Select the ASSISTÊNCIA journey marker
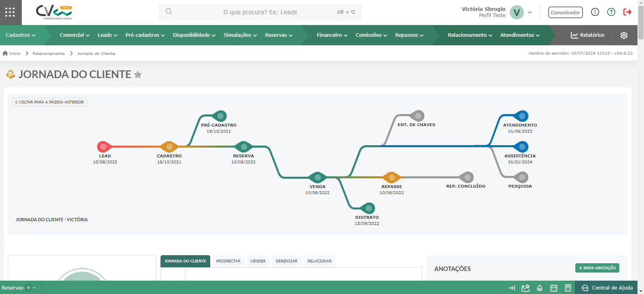The height and width of the screenshot is (294, 644). [x=522, y=147]
